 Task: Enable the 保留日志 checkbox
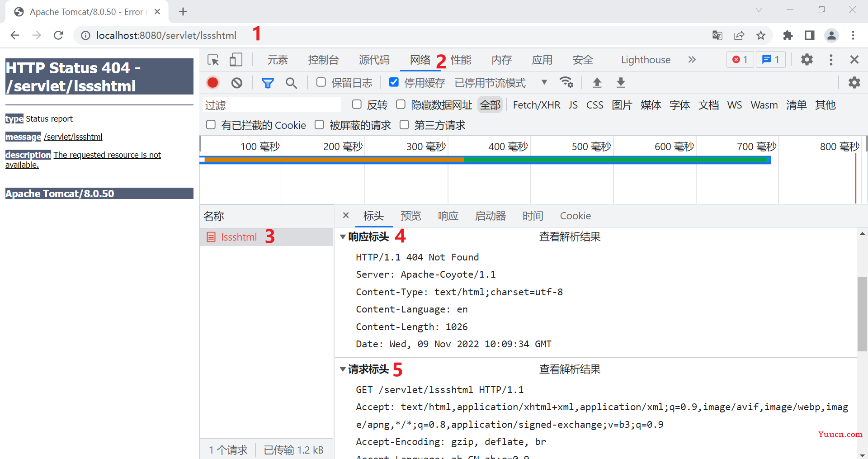click(x=321, y=82)
